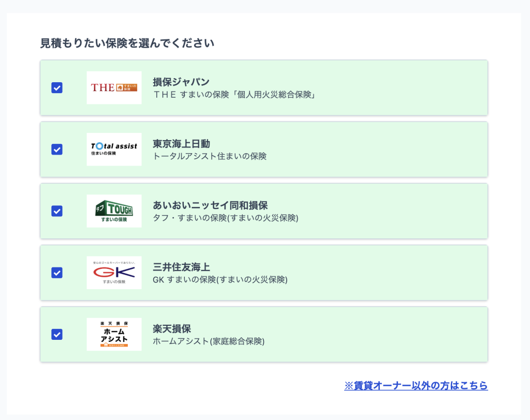Click the あいおいニッセイ同和損保 company name
The image size is (530, 420).
(x=210, y=205)
